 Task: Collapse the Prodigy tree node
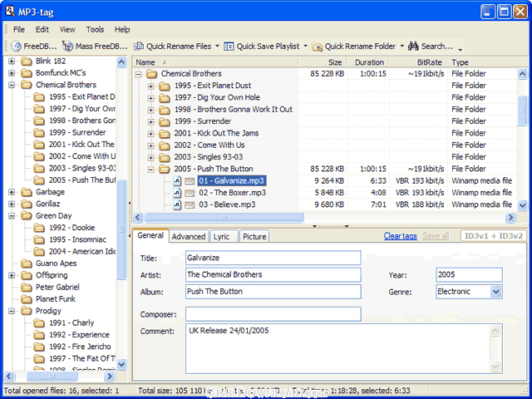(x=12, y=311)
